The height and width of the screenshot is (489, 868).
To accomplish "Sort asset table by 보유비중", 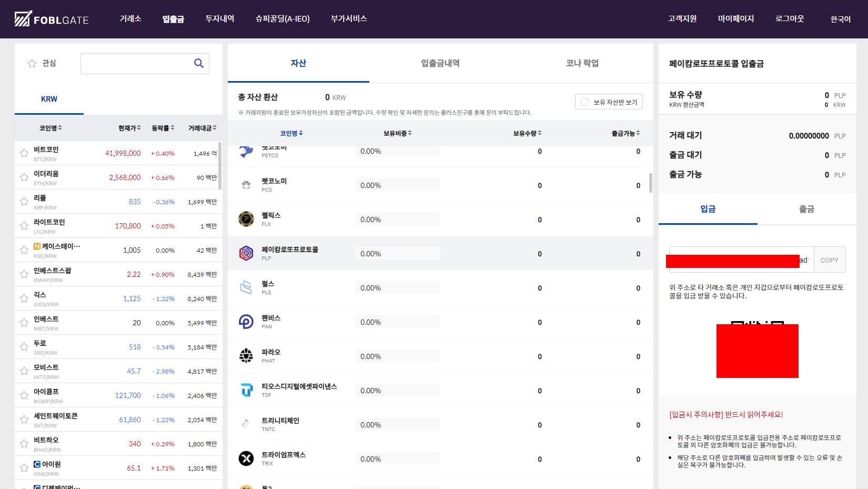I will tap(398, 133).
